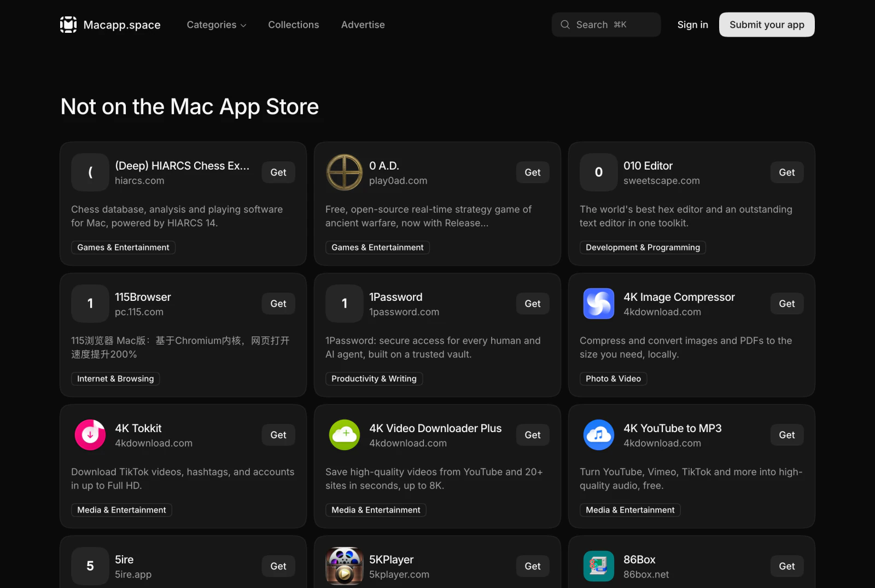875x588 pixels.
Task: Click the search magnifier icon
Action: pos(565,25)
